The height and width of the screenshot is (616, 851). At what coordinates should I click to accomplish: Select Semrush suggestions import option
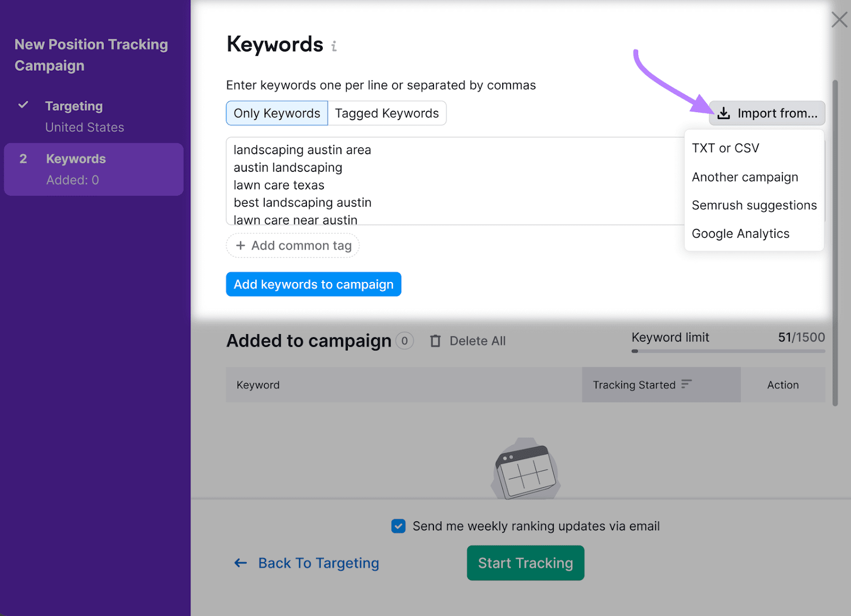(x=754, y=205)
